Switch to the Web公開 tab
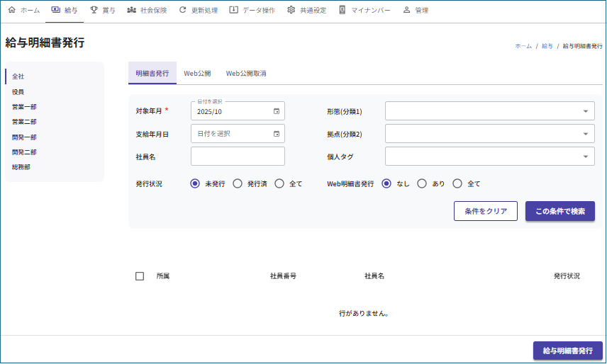Viewport: 607px width, 364px height. 197,74
